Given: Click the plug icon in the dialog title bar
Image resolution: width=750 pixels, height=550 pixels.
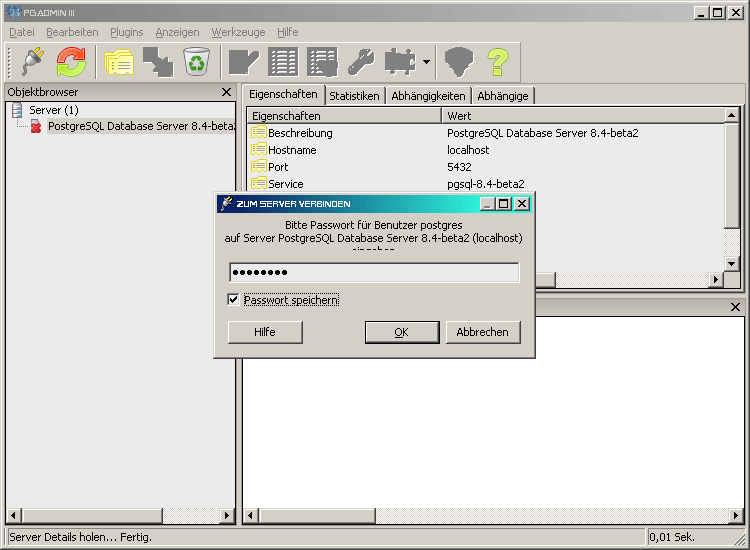Looking at the screenshot, I should tap(227, 203).
